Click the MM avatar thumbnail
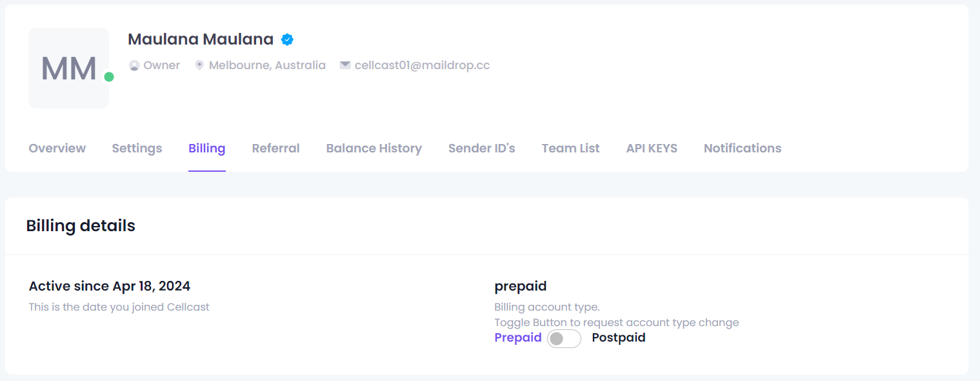Screen dimensions: 980x381 69,68
